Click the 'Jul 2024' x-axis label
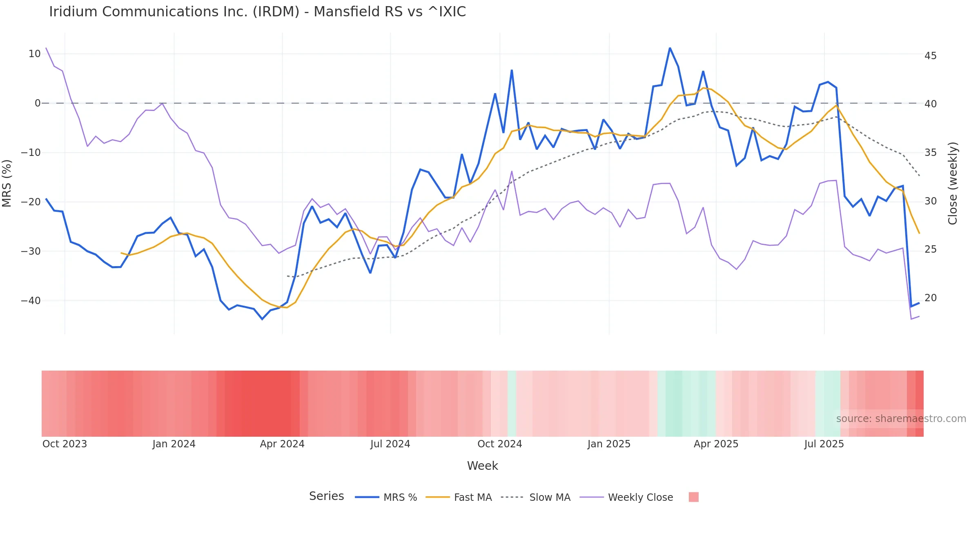 point(390,444)
